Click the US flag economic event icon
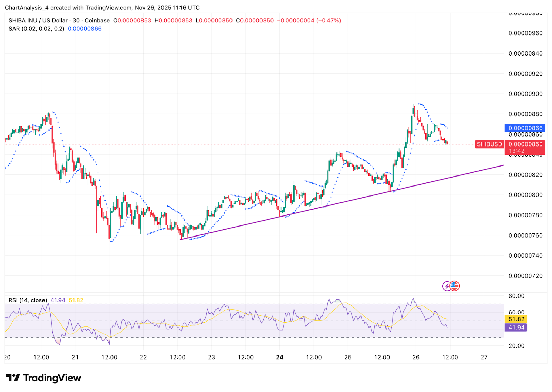The image size is (552, 392). point(455,286)
